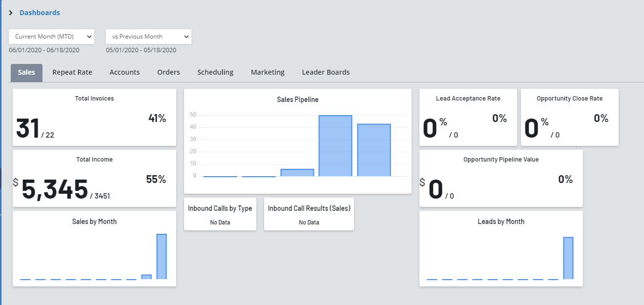Click the last Sales Pipeline bar
Image resolution: width=644 pixels, height=305 pixels.
pos(374,150)
